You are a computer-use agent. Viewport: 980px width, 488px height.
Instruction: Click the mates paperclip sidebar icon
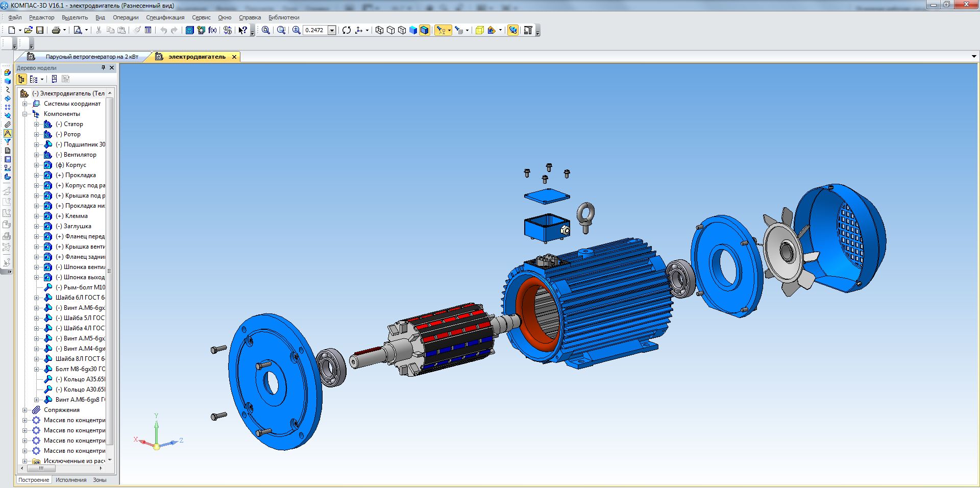tap(8, 125)
